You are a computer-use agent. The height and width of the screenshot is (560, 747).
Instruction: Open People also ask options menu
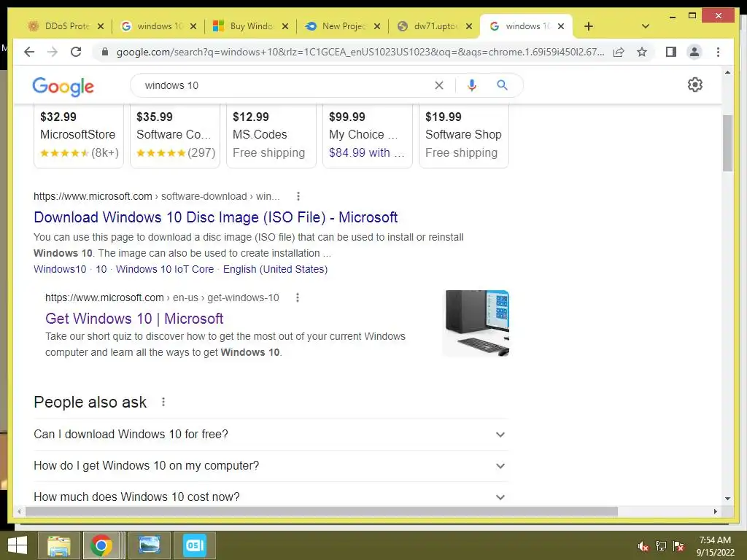point(163,402)
